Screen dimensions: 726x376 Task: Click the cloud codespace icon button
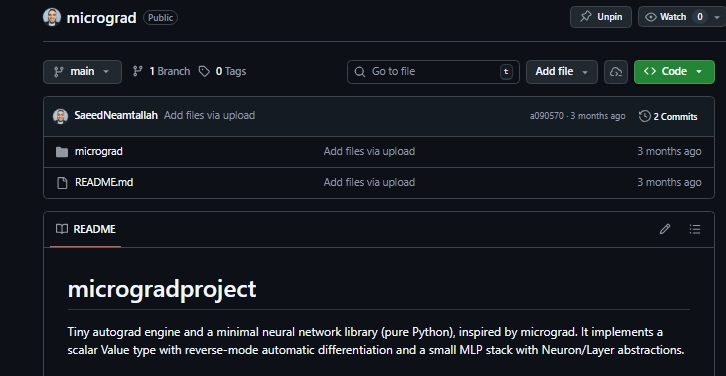(x=616, y=72)
